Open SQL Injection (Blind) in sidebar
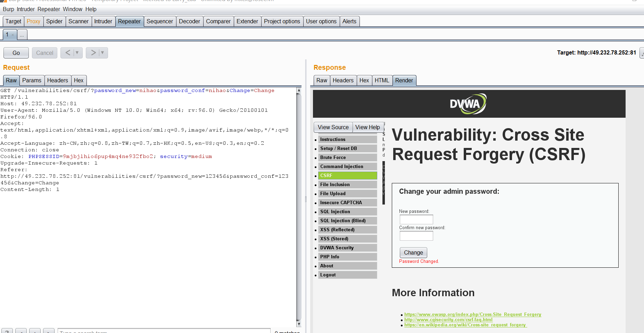This screenshot has height=333, width=644. tap(347, 220)
